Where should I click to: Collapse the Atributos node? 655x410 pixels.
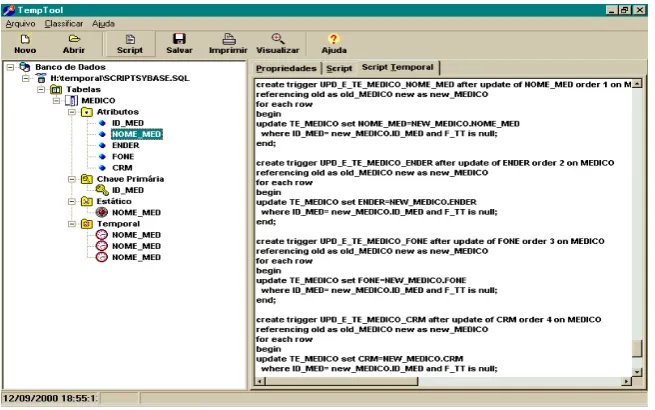[x=72, y=112]
